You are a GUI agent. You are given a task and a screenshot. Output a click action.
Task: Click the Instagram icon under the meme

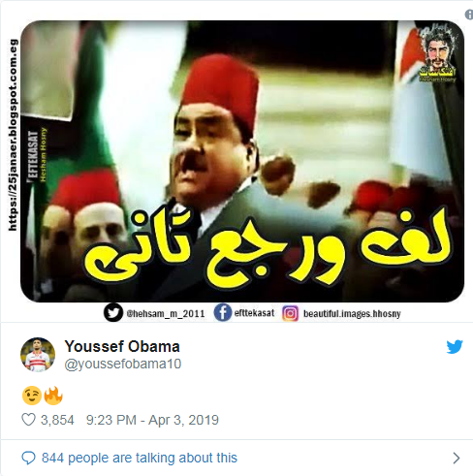click(x=290, y=313)
